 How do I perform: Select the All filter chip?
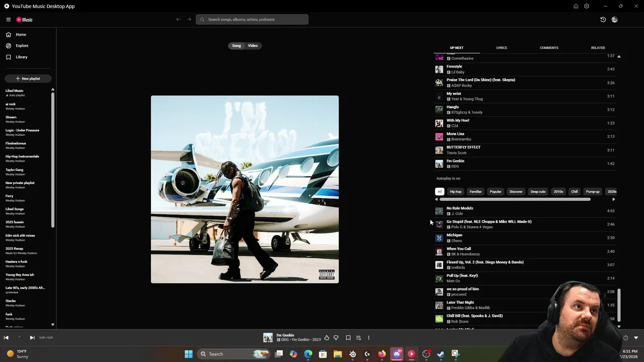440,192
